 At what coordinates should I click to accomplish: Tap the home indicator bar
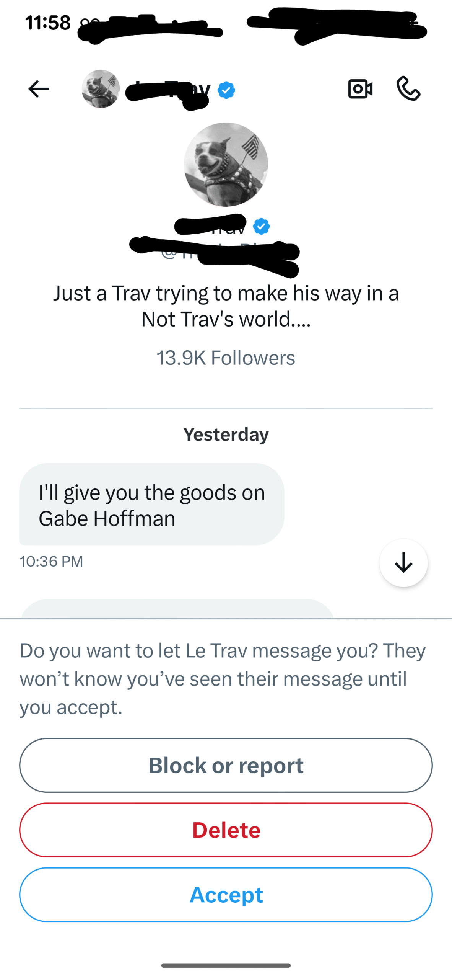226,965
